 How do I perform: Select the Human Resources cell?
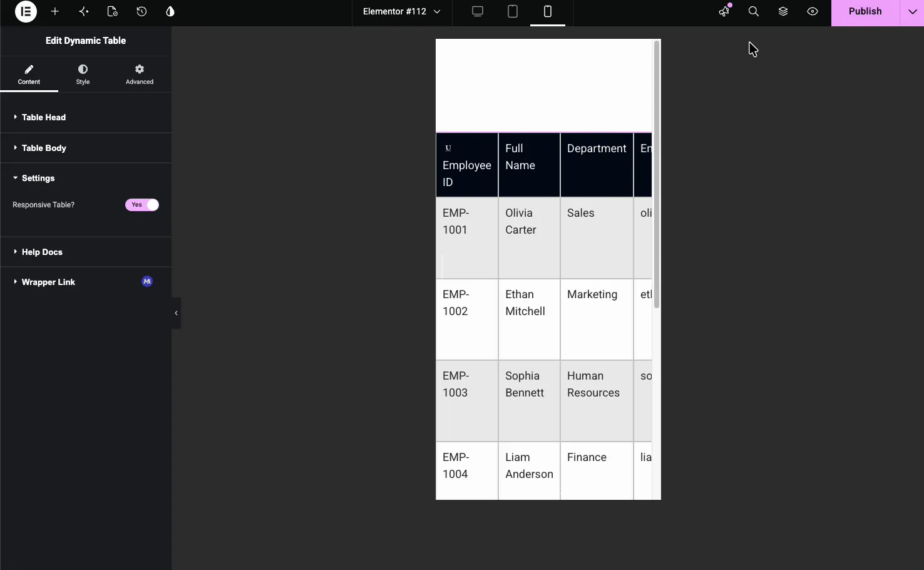597,401
